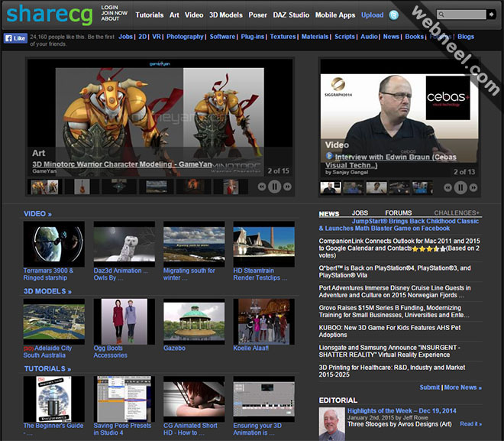The image size is (504, 441).
Task: Open the Photography category link
Action: click(185, 37)
